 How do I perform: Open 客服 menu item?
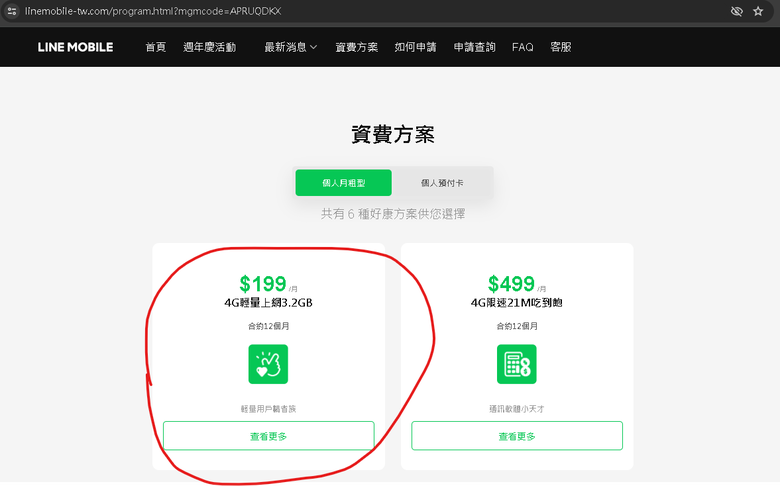click(561, 47)
